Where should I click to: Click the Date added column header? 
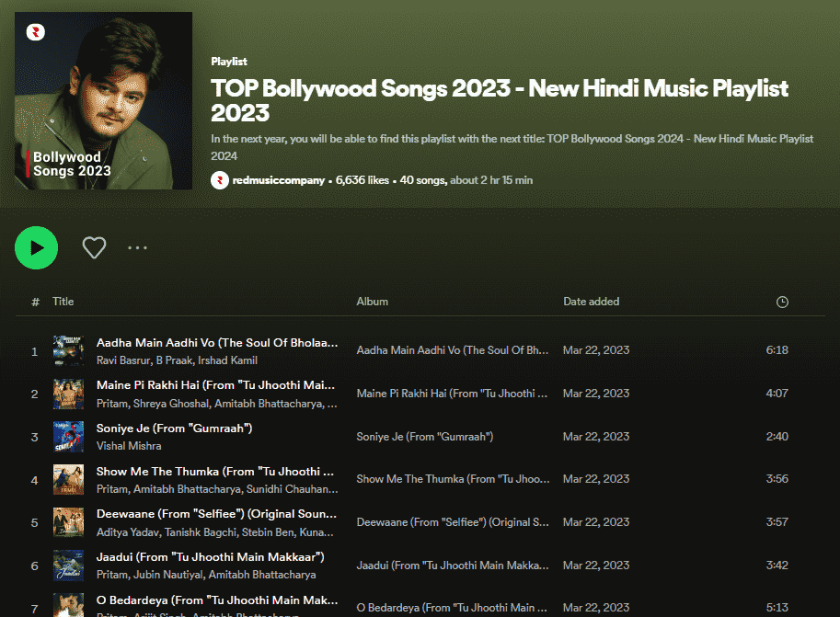pyautogui.click(x=592, y=302)
